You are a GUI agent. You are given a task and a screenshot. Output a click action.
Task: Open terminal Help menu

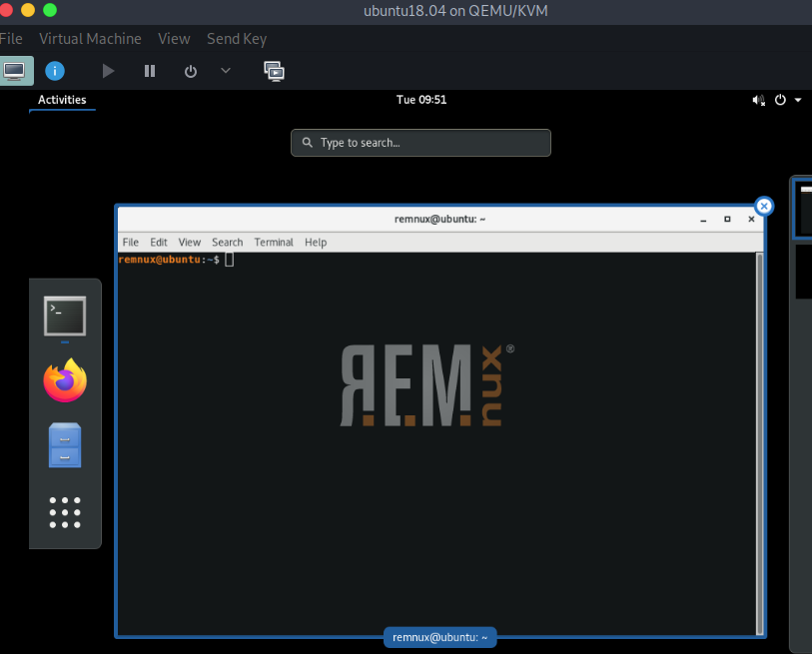[316, 243]
